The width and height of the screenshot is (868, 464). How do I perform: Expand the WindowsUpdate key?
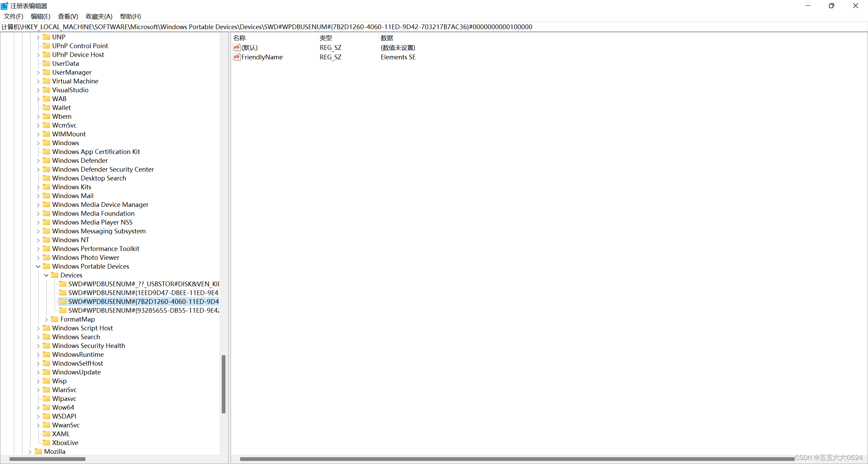point(38,372)
